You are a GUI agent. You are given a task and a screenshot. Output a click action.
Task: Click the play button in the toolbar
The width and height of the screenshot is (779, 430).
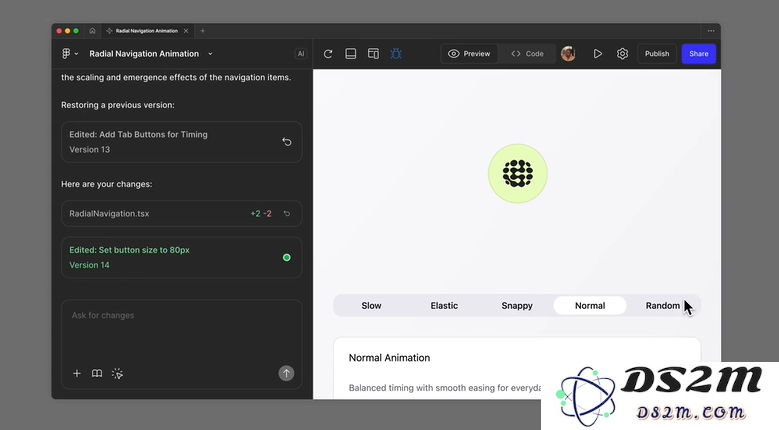(597, 54)
